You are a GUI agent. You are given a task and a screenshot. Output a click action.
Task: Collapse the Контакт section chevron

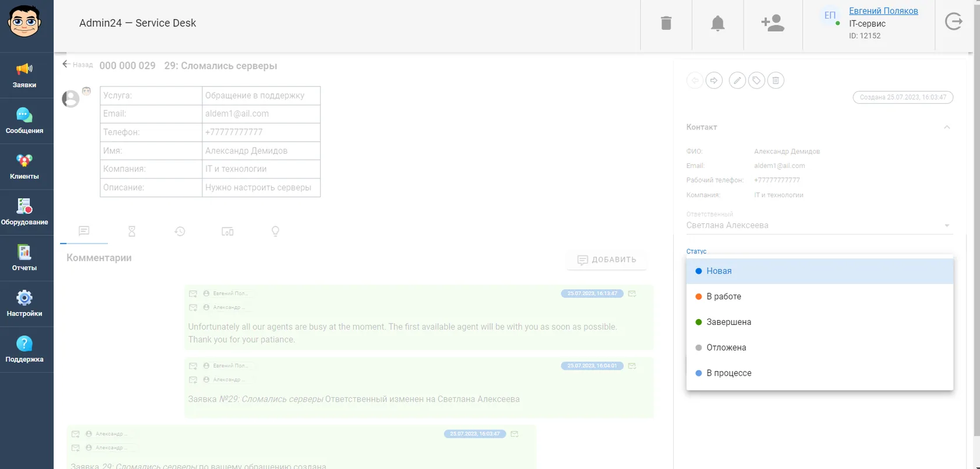pyautogui.click(x=947, y=127)
